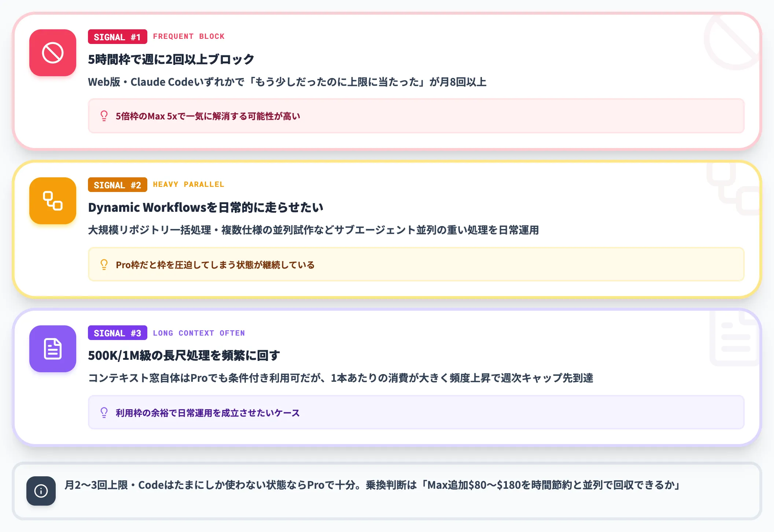Click the FREQUENT BLOCK label
Screen dimensions: 774x532
tap(189, 36)
